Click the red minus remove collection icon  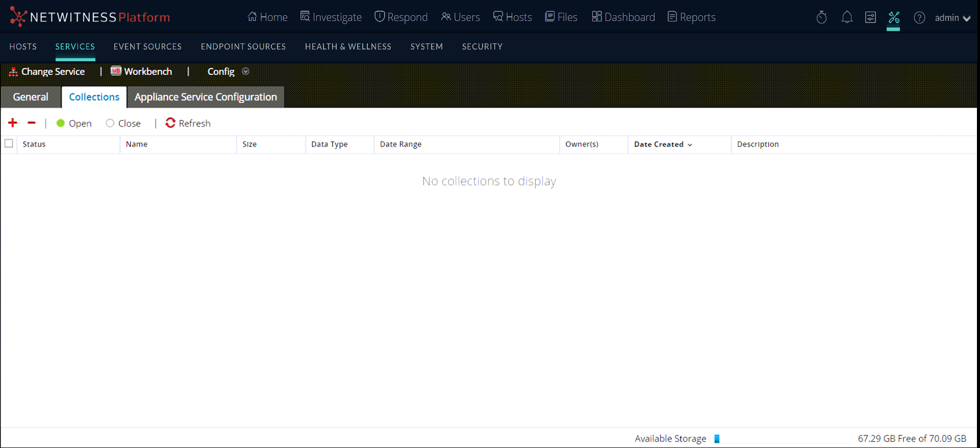tap(32, 123)
